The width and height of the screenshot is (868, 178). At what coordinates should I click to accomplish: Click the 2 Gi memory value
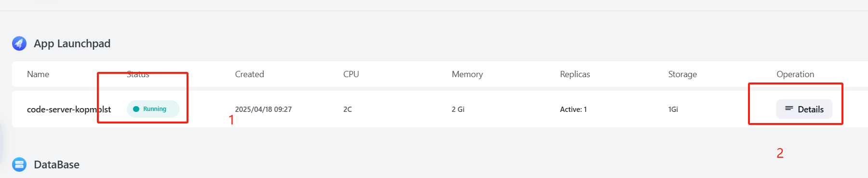pyautogui.click(x=458, y=110)
